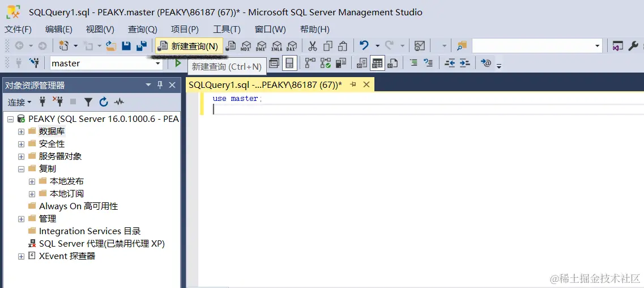Click the Paste clipboard icon
Image resolution: width=644 pixels, height=288 pixels.
343,45
